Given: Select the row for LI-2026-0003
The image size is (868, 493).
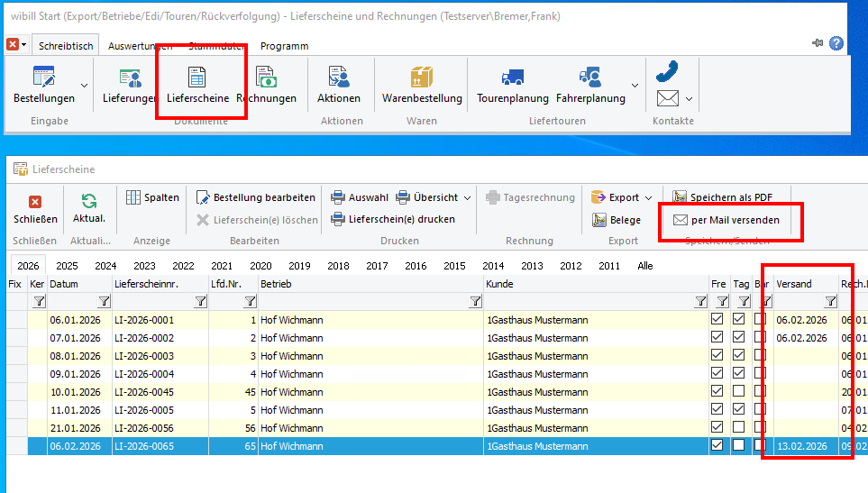Looking at the screenshot, I should coord(144,355).
